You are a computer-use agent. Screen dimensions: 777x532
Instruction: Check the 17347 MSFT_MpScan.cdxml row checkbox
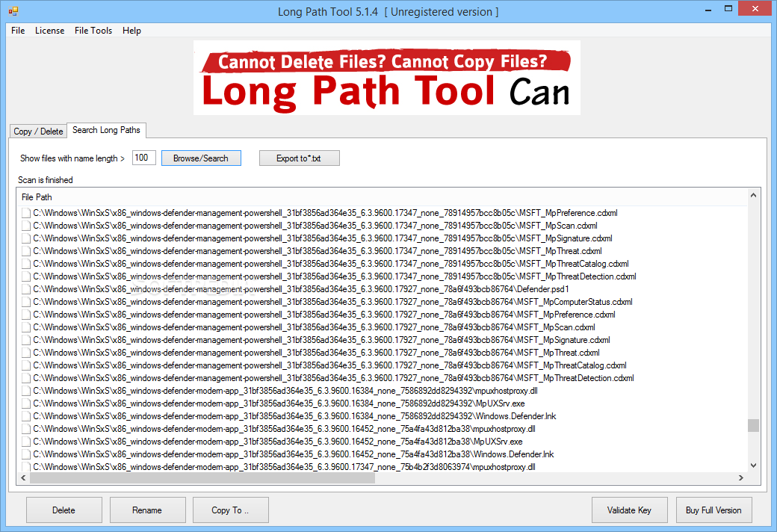tap(26, 226)
